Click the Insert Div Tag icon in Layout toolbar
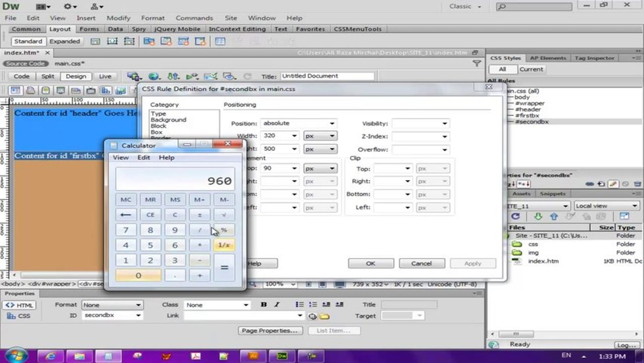Image resolution: width=644 pixels, height=363 pixels. (x=95, y=41)
